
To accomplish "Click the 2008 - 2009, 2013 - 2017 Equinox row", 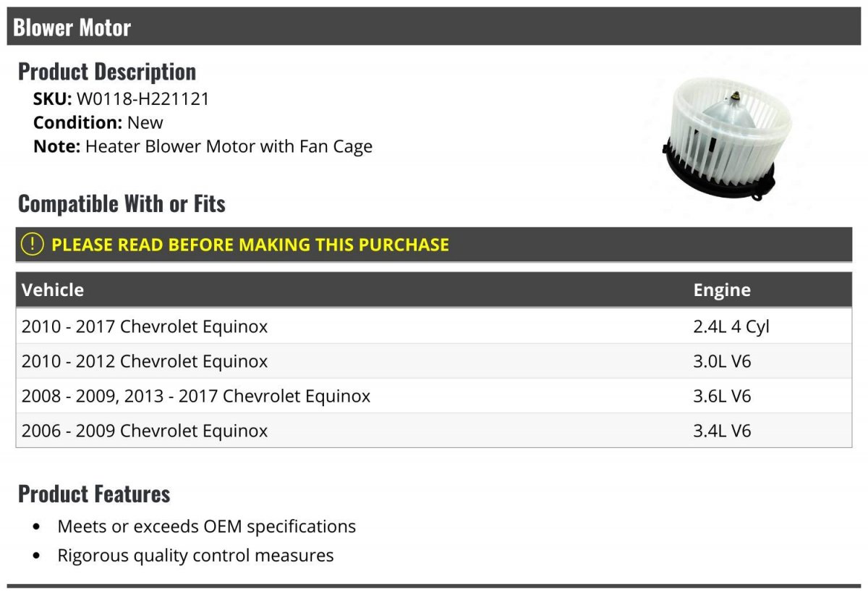I will [x=434, y=396].
